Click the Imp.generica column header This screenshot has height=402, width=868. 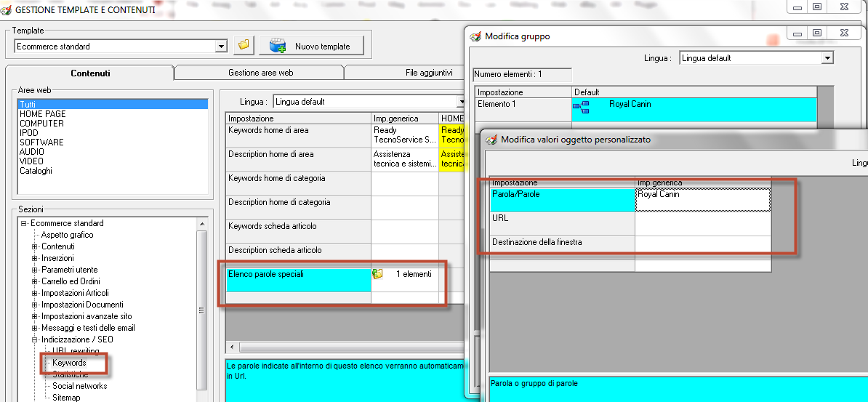click(x=405, y=118)
